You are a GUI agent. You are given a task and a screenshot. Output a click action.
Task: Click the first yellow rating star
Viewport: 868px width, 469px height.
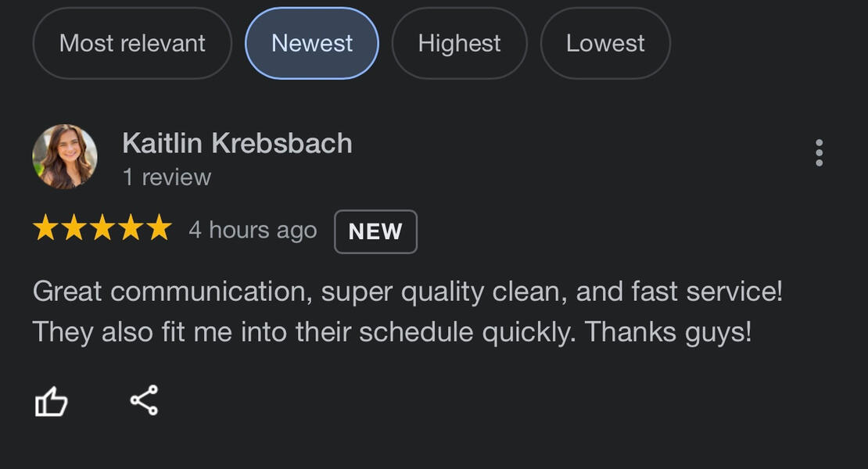point(45,229)
